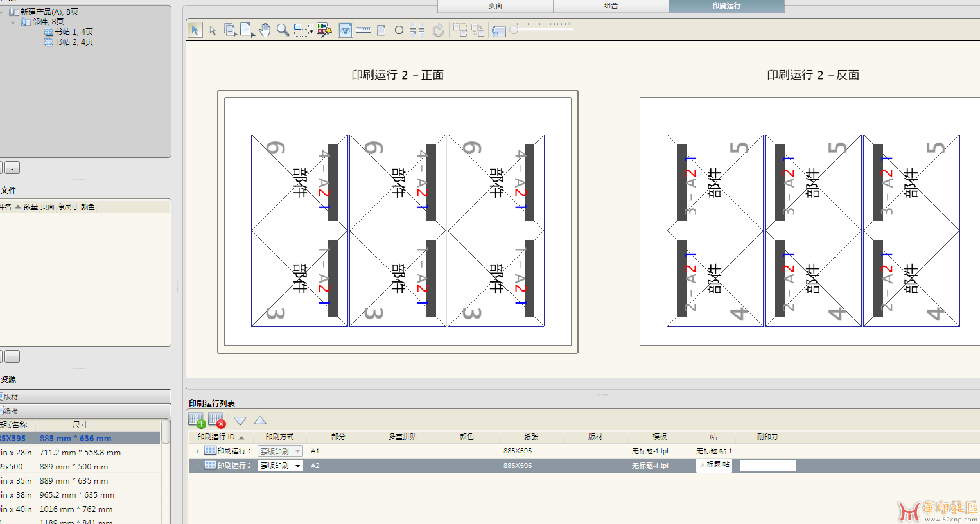The width and height of the screenshot is (980, 524).
Task: Activate the magnifier zoom tool
Action: click(x=283, y=30)
